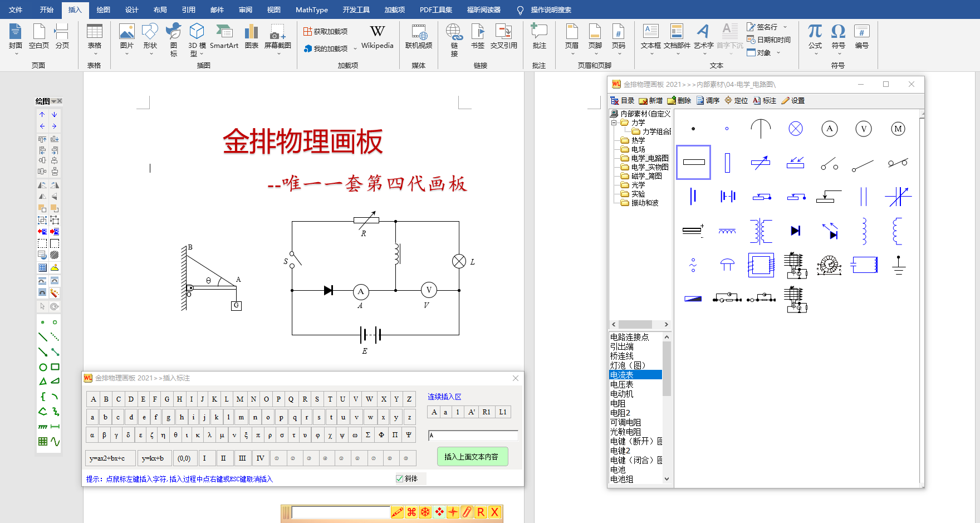Select the green grid tool in drawing toolbar
This screenshot has width=980, height=523.
point(42,442)
